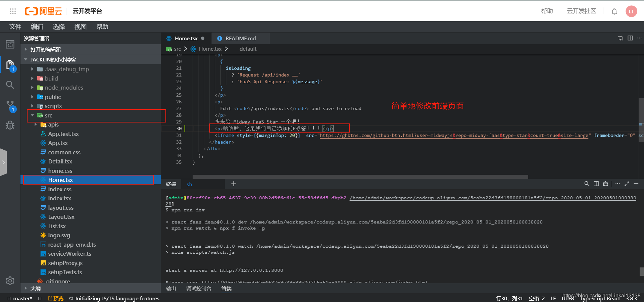Open the ghbtns.com URL in line 31
The image size is (644, 302).
click(x=454, y=135)
